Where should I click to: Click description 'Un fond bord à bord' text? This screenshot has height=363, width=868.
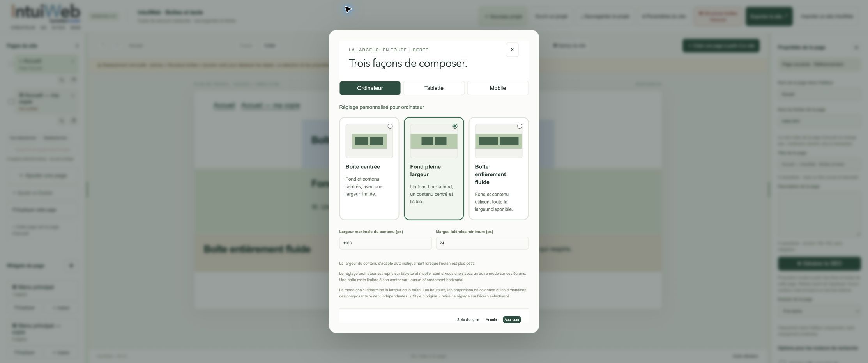(x=431, y=194)
